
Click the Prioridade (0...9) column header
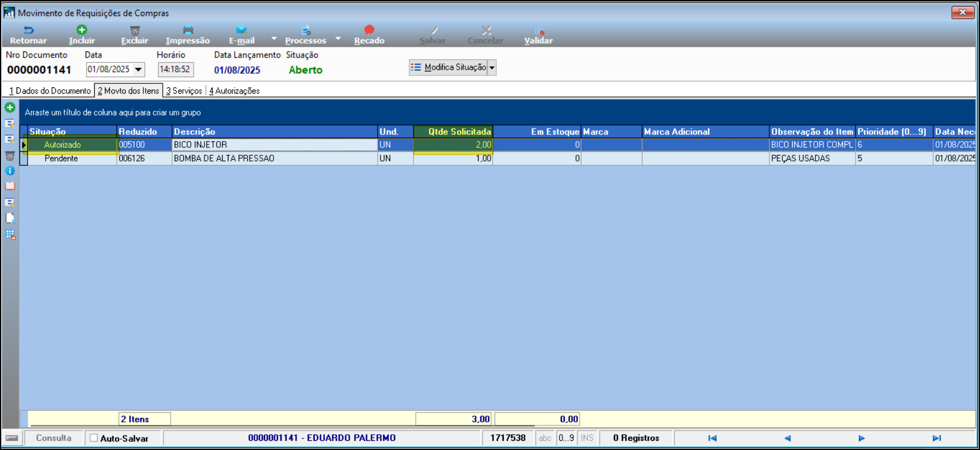894,131
